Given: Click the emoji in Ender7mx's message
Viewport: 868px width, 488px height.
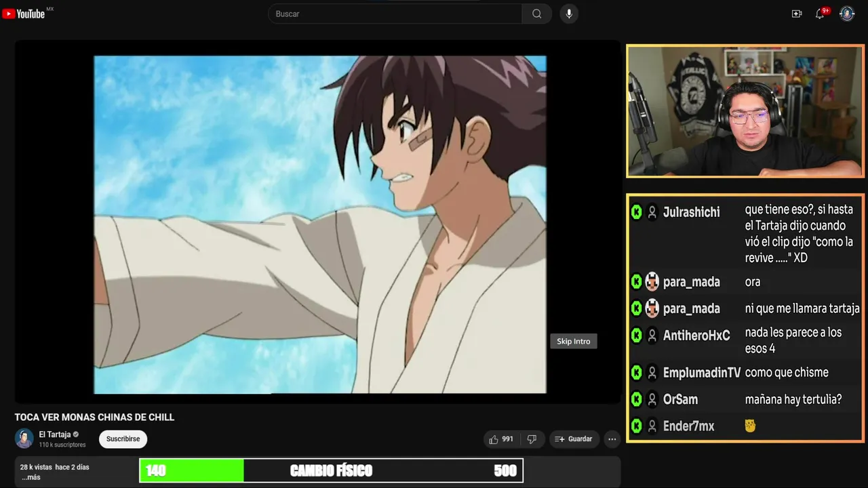Looking at the screenshot, I should (x=750, y=426).
